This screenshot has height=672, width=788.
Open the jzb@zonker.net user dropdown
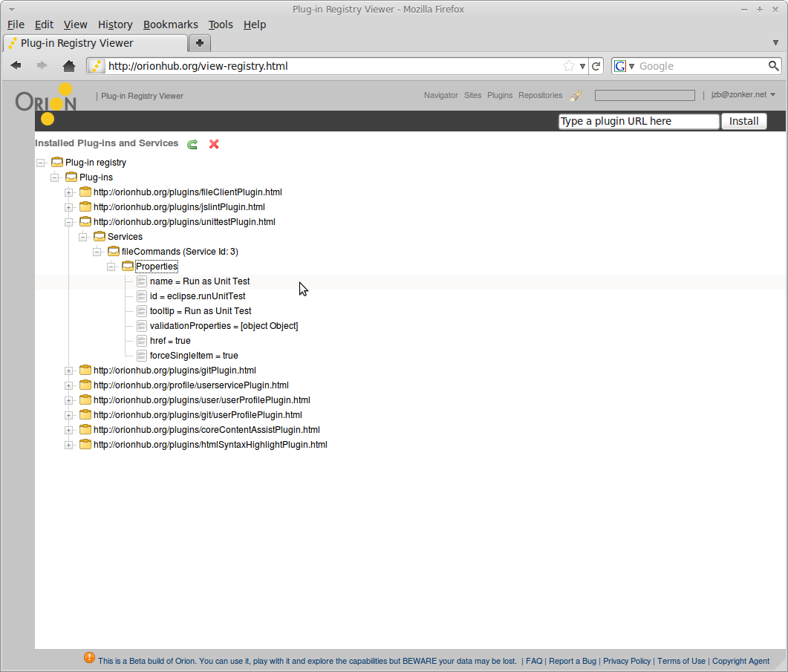coord(743,95)
